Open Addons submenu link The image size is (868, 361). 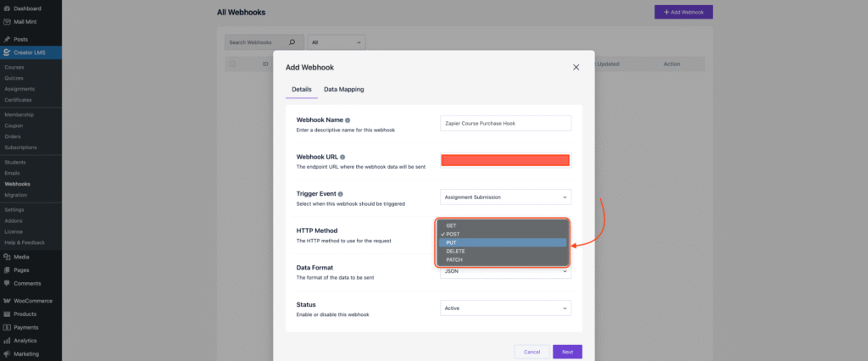pos(14,221)
